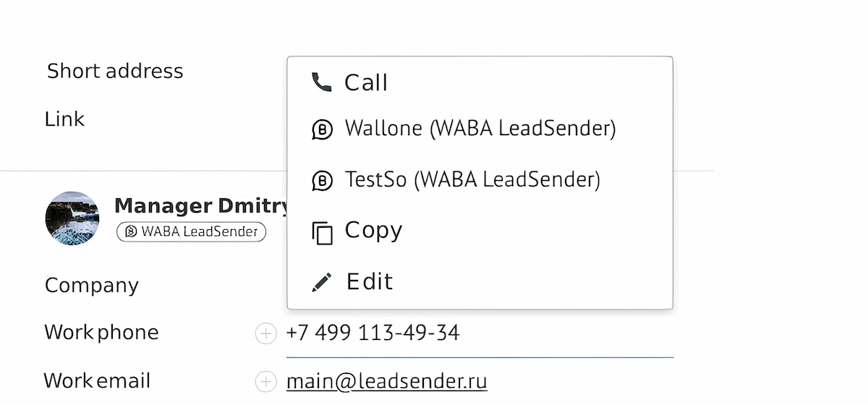The image size is (868, 405).
Task: Select Call from the context menu
Action: 366,82
